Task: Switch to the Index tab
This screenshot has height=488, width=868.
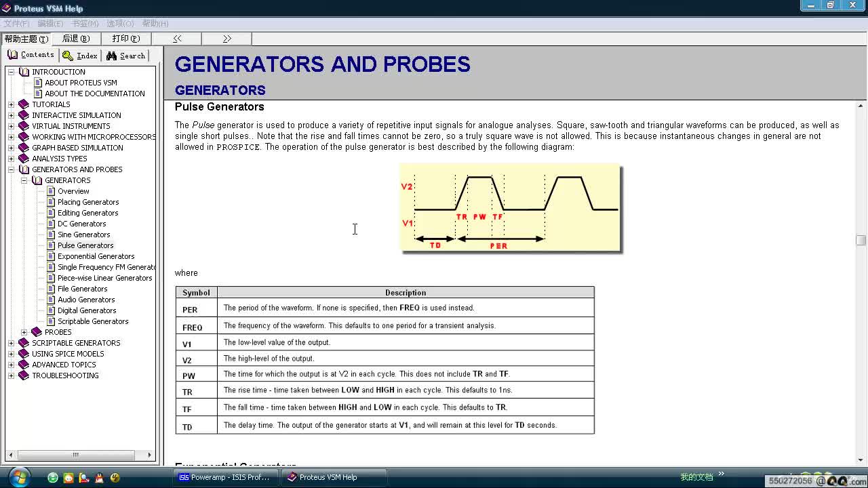Action: point(80,56)
